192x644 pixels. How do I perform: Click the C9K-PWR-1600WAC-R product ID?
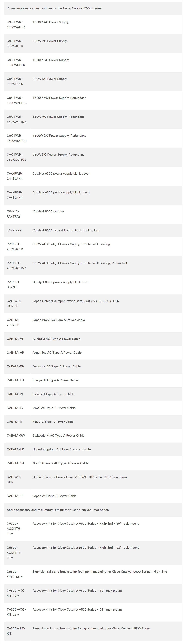[16, 24]
